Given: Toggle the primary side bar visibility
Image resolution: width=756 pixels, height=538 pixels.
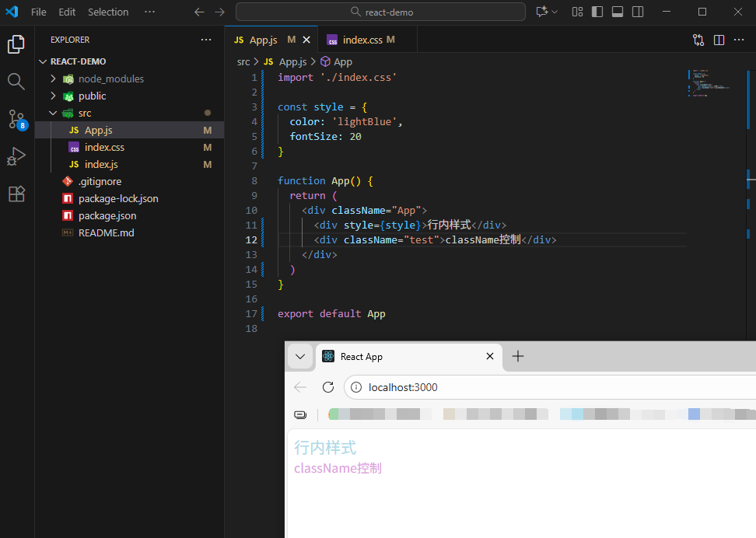Looking at the screenshot, I should click(x=597, y=12).
